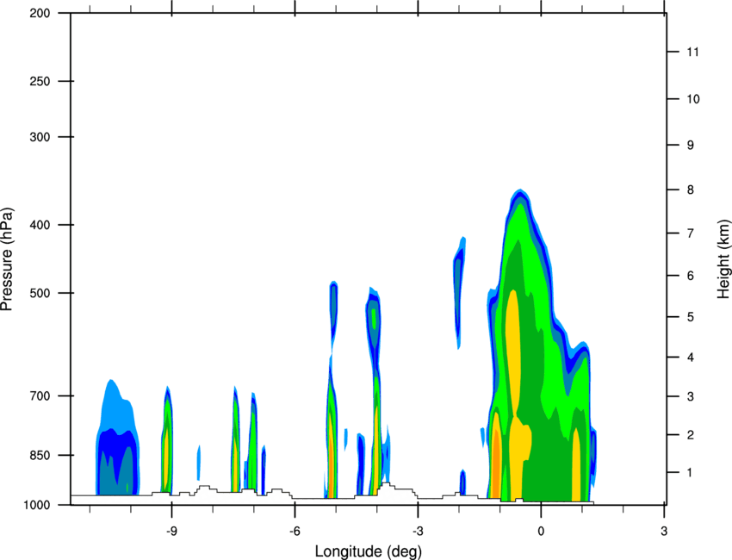Click the 3 km height tick label
732x560 pixels.
point(691,396)
